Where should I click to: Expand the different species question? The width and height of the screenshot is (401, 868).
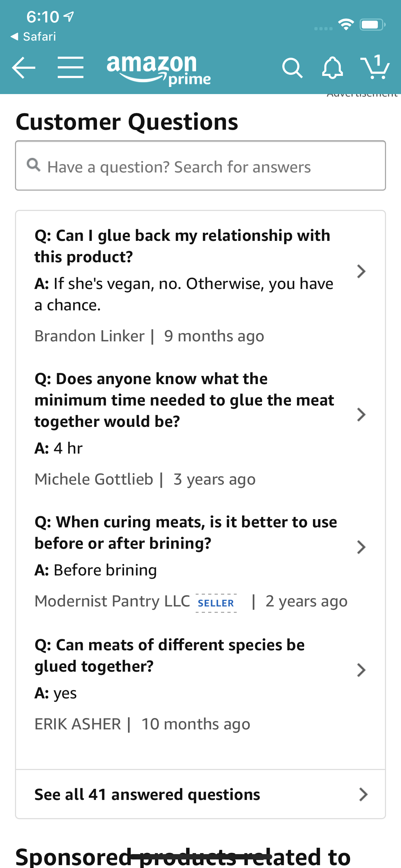[361, 670]
